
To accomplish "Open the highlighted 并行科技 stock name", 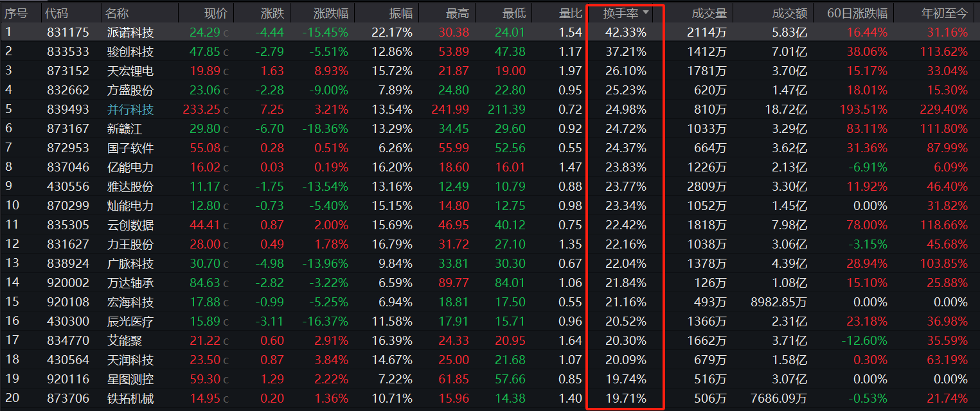I will point(130,109).
